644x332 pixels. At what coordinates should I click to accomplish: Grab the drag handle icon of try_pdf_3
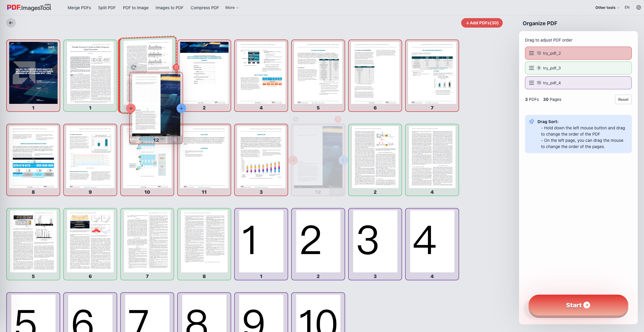click(532, 68)
